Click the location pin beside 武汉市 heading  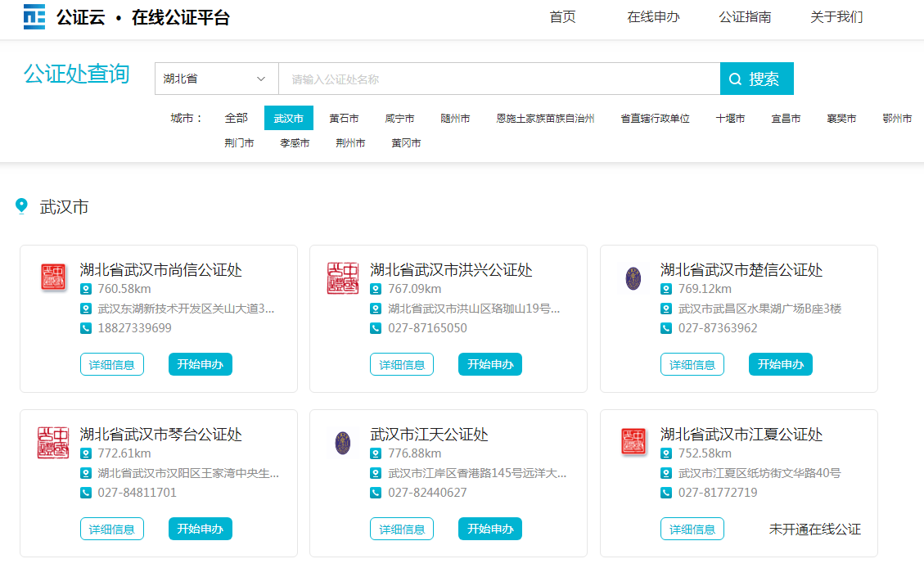click(x=22, y=206)
